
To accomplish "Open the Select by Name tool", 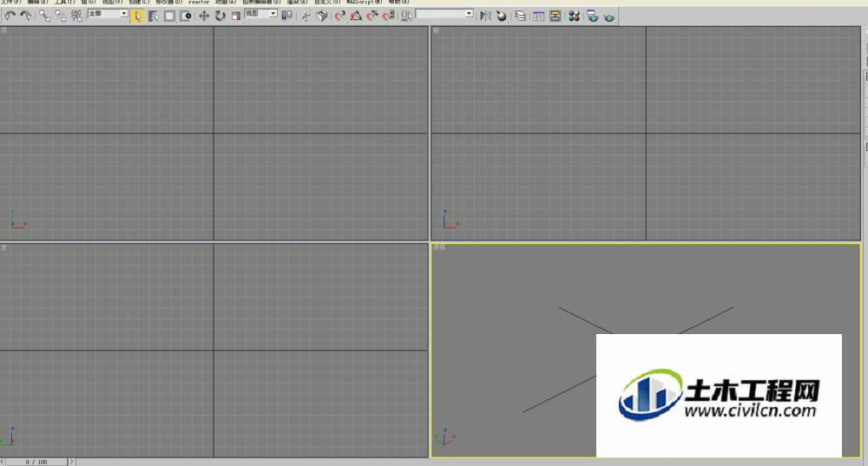I will click(x=154, y=16).
